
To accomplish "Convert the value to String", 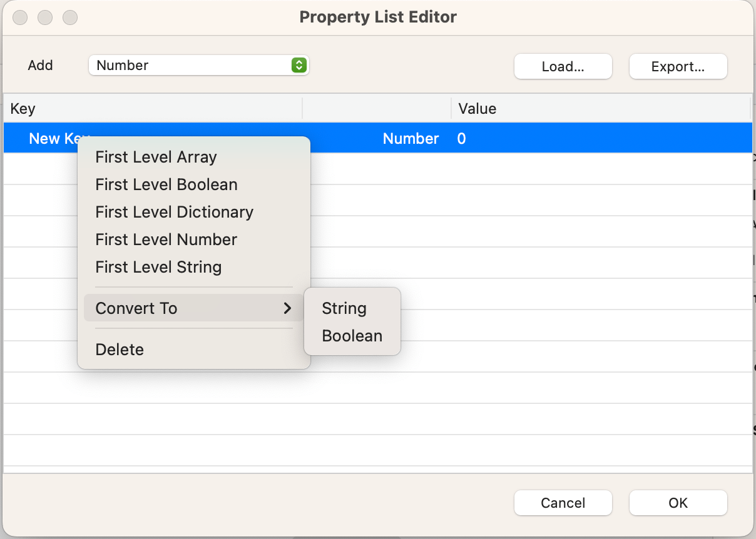I will pos(344,308).
